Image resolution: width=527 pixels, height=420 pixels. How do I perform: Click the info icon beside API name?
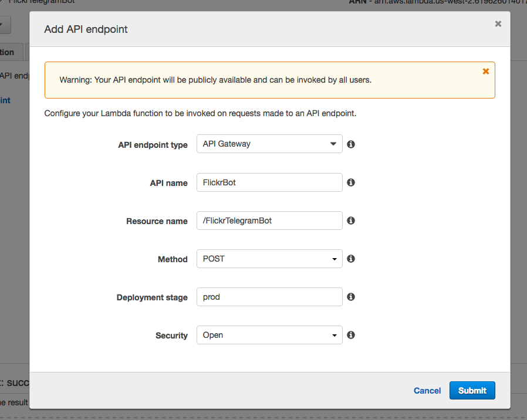pyautogui.click(x=350, y=182)
